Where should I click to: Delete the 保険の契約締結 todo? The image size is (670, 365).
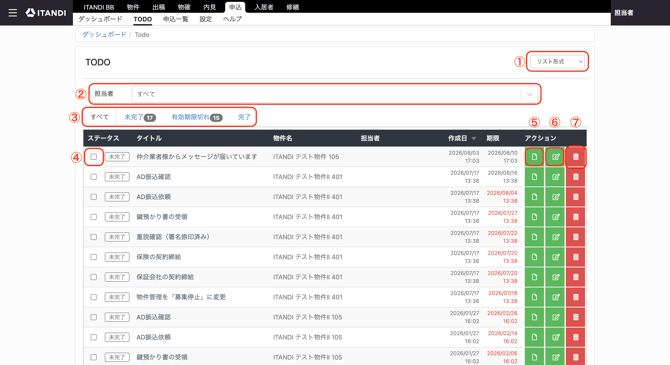576,257
